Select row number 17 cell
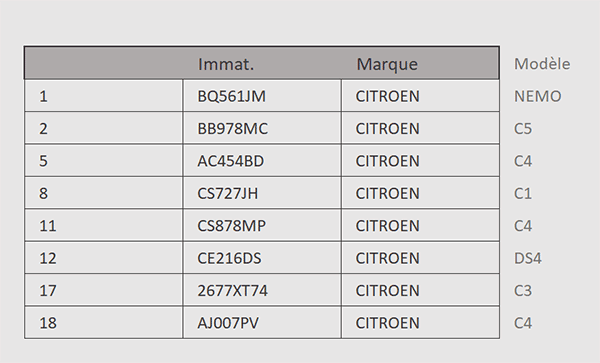Viewport: 600px width, 363px height. click(104, 290)
